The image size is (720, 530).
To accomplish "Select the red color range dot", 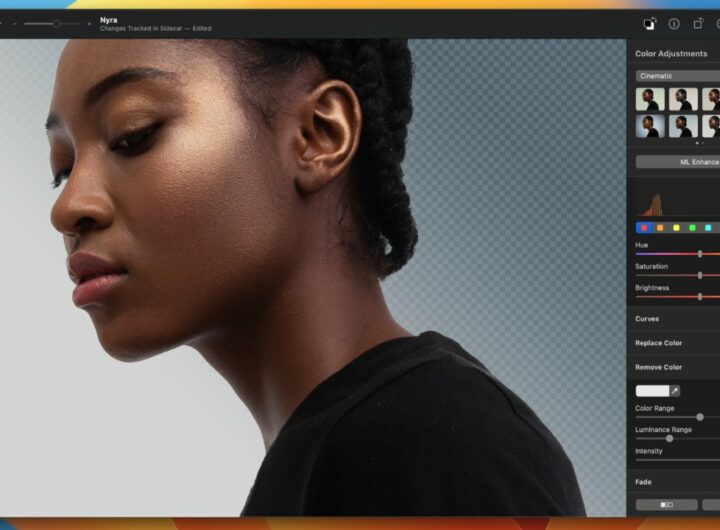I will [643, 228].
